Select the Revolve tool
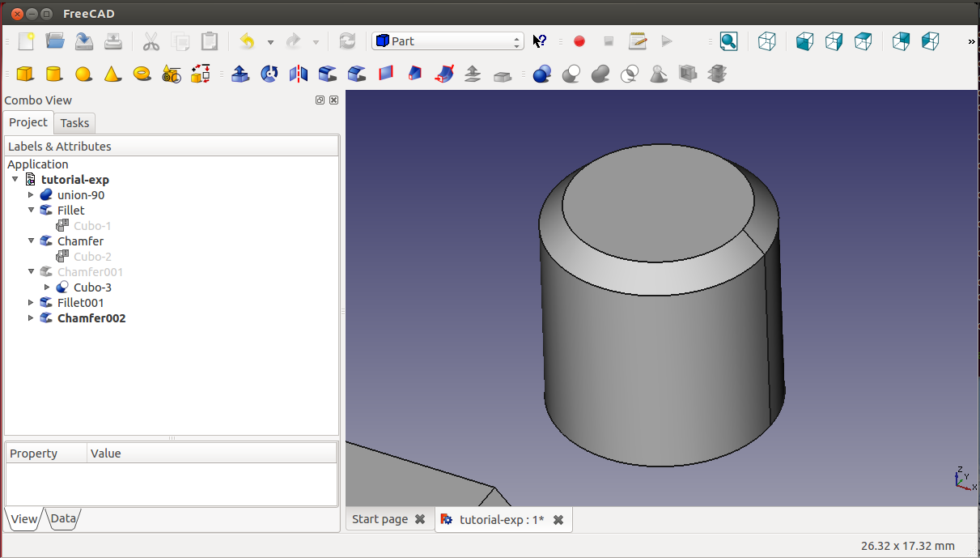Screen dimensions: 980x558 coord(269,75)
